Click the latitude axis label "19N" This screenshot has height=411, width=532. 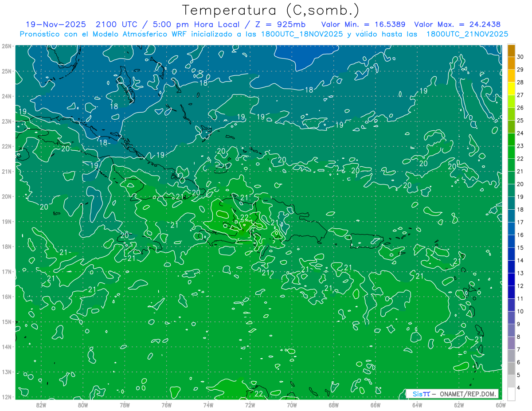point(6,221)
